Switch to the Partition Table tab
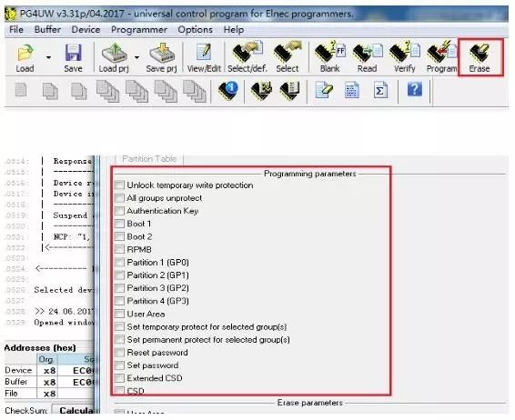 [149, 159]
